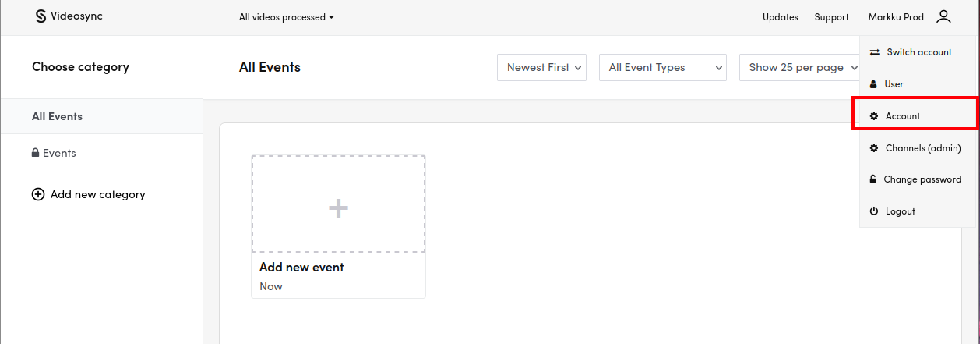Click the lock icon beside Events
The image size is (980, 344).
pyautogui.click(x=35, y=154)
